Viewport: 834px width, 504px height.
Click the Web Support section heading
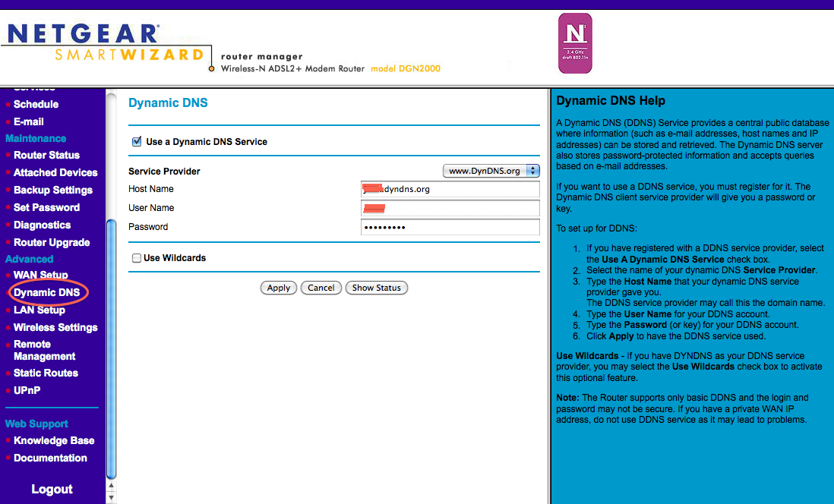click(x=36, y=424)
